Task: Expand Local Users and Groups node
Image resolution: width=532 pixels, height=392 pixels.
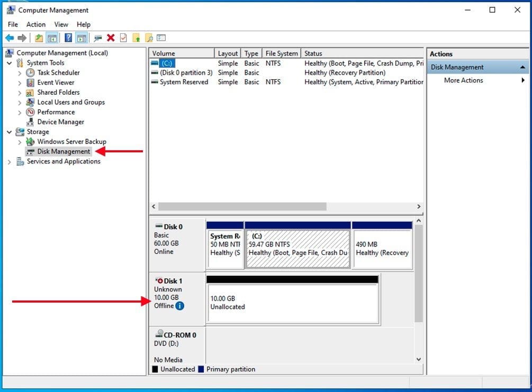Action: pos(20,103)
